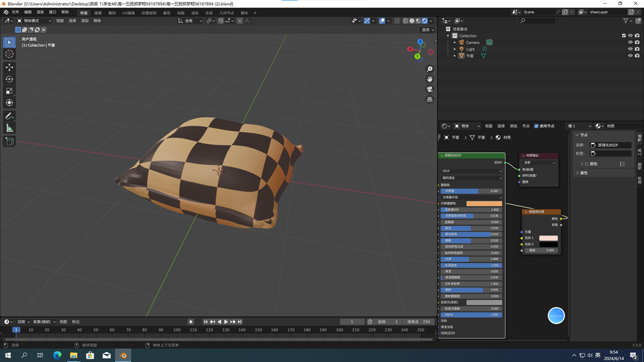Switch to solid viewport shading
644x362 pixels.
click(x=412, y=21)
